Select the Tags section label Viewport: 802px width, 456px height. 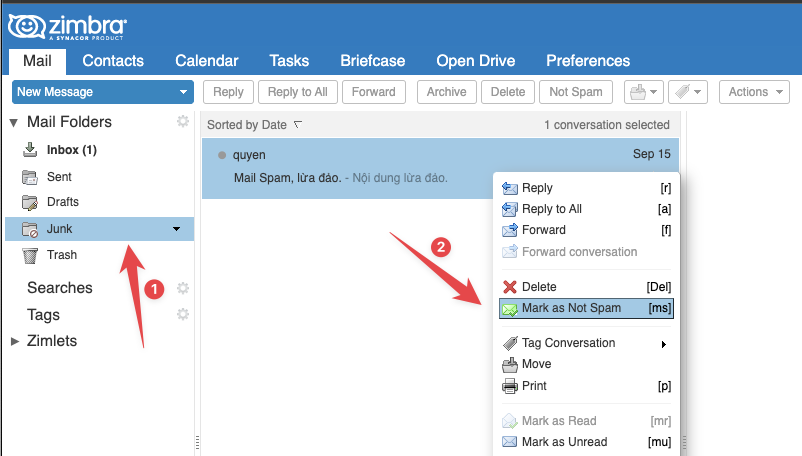point(43,314)
